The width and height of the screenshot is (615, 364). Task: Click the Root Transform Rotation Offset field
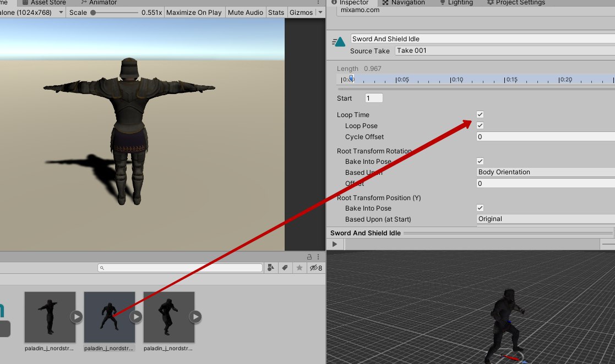tap(546, 183)
